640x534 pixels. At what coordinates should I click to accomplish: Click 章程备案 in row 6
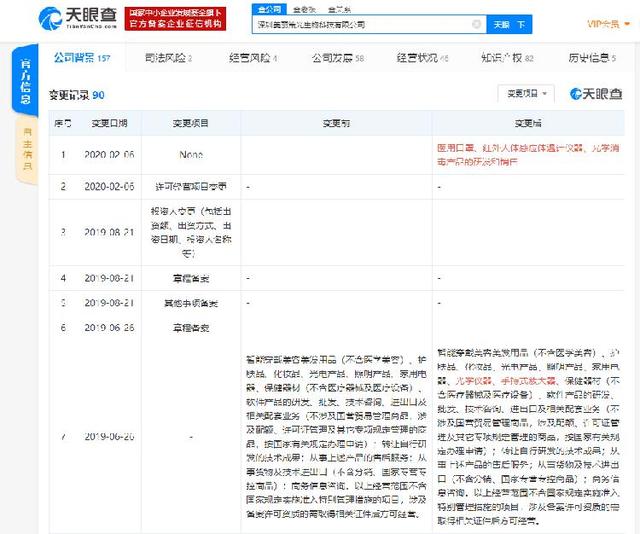pos(190,328)
